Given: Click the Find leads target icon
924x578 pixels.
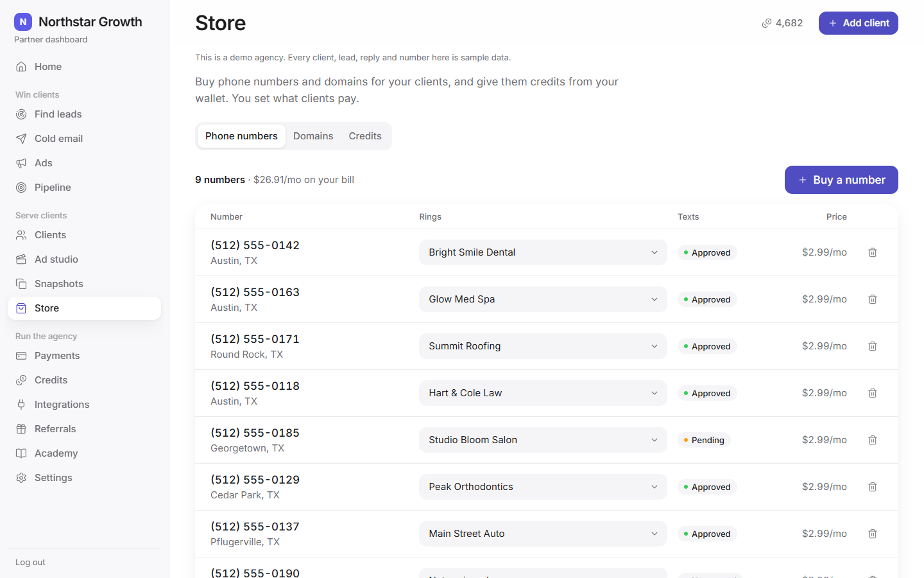Looking at the screenshot, I should 21,114.
